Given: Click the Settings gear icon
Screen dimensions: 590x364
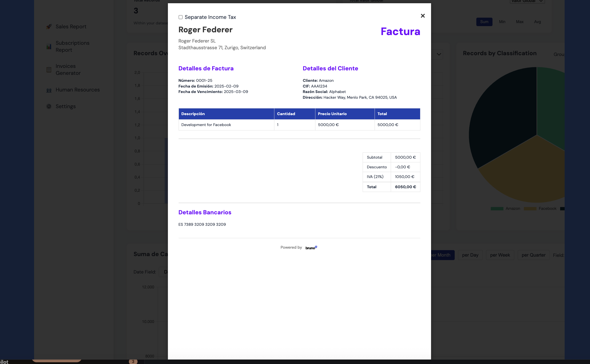Looking at the screenshot, I should [49, 106].
